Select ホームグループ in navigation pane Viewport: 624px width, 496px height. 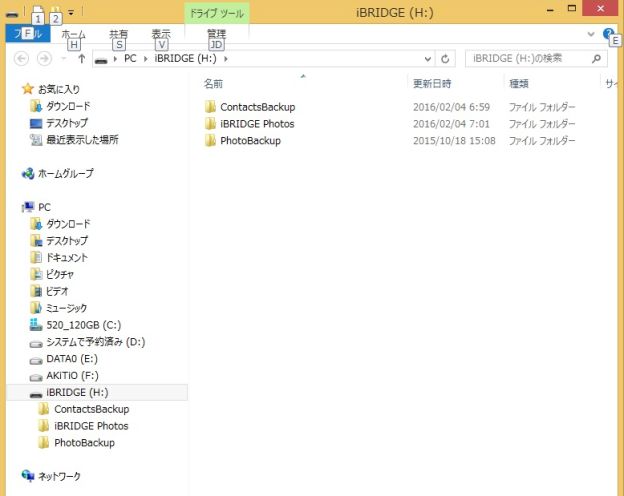click(x=65, y=174)
